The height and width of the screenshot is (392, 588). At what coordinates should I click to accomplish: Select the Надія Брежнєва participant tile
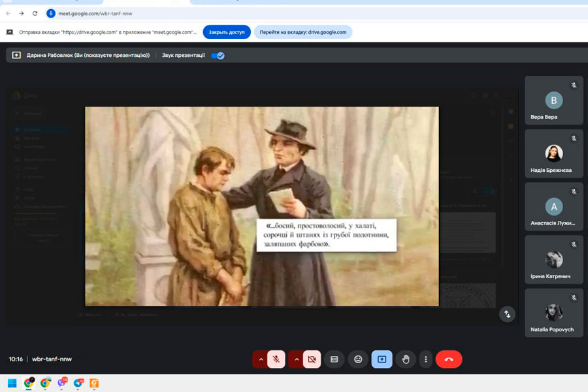coord(554,154)
